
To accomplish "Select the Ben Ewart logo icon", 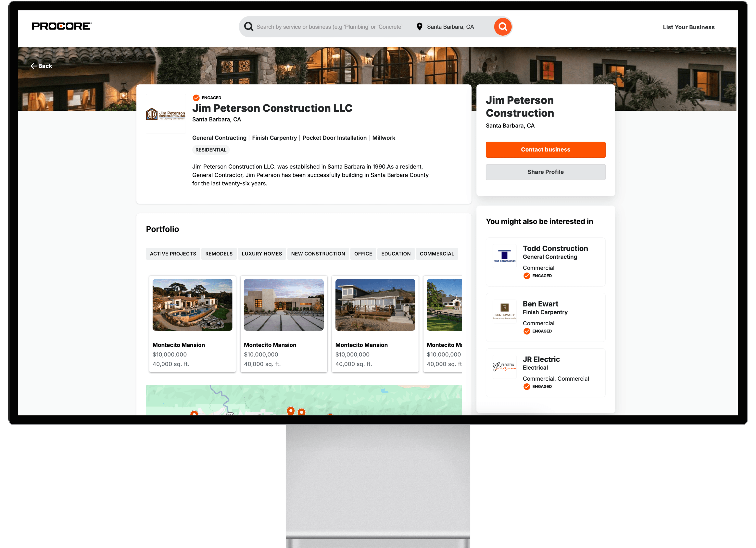I will pos(504,311).
